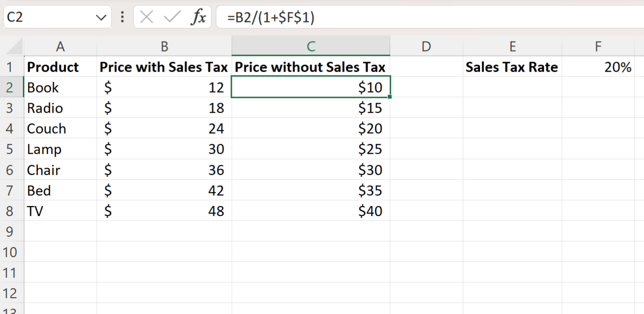
Task: Click the three-dot formula bar handle
Action: (x=122, y=18)
